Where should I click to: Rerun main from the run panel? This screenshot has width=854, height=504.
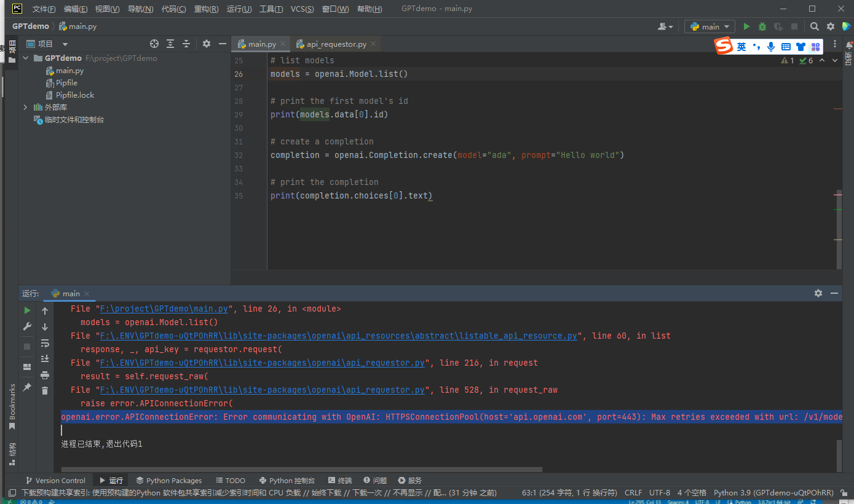[x=27, y=311]
